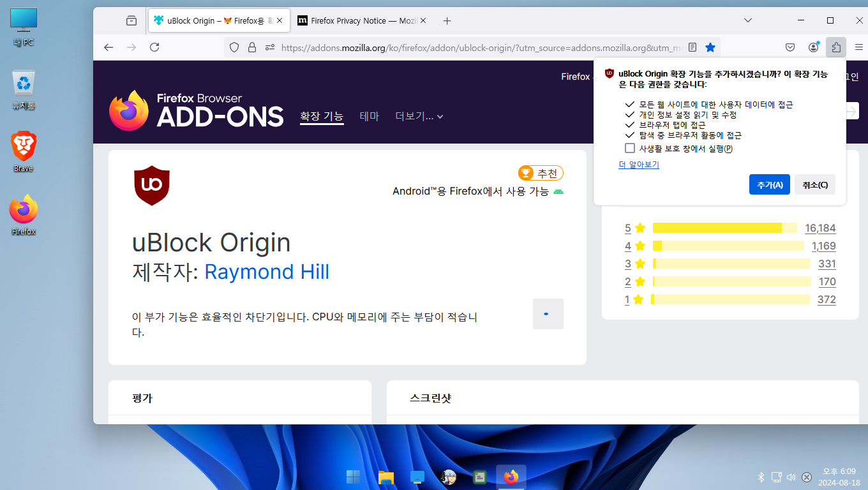Click the padlock site security icon
This screenshot has width=868, height=490.
coord(252,47)
